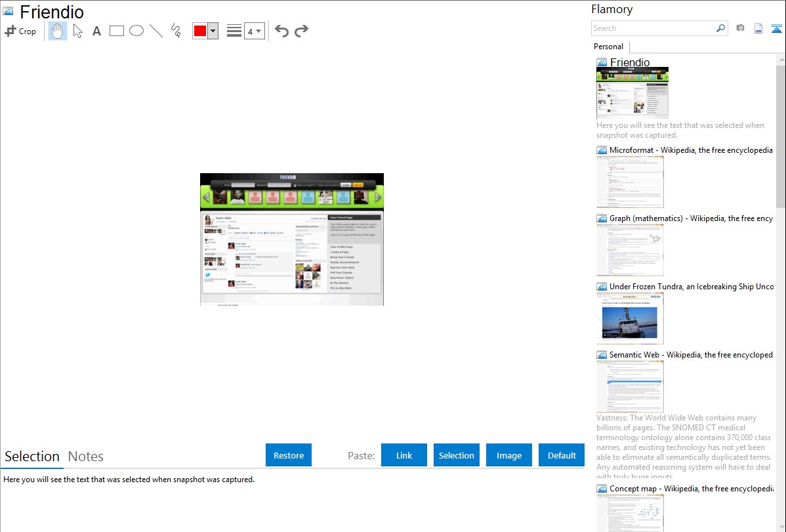The height and width of the screenshot is (532, 786).
Task: Redo the last edit
Action: [301, 31]
